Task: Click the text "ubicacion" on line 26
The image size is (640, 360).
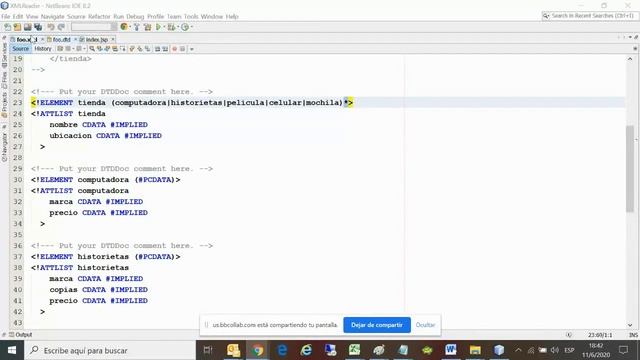Action: pyautogui.click(x=71, y=136)
